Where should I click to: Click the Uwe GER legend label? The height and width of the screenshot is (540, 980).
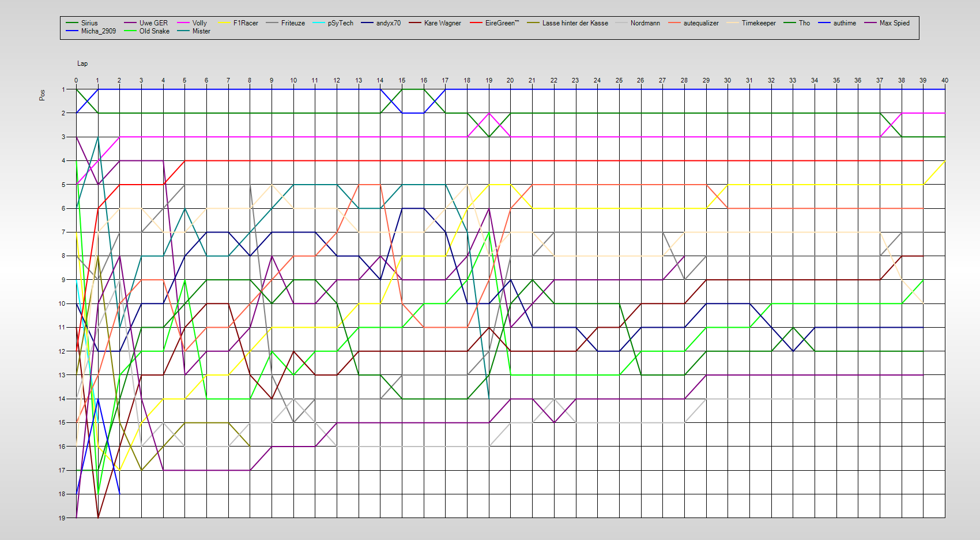click(153, 23)
